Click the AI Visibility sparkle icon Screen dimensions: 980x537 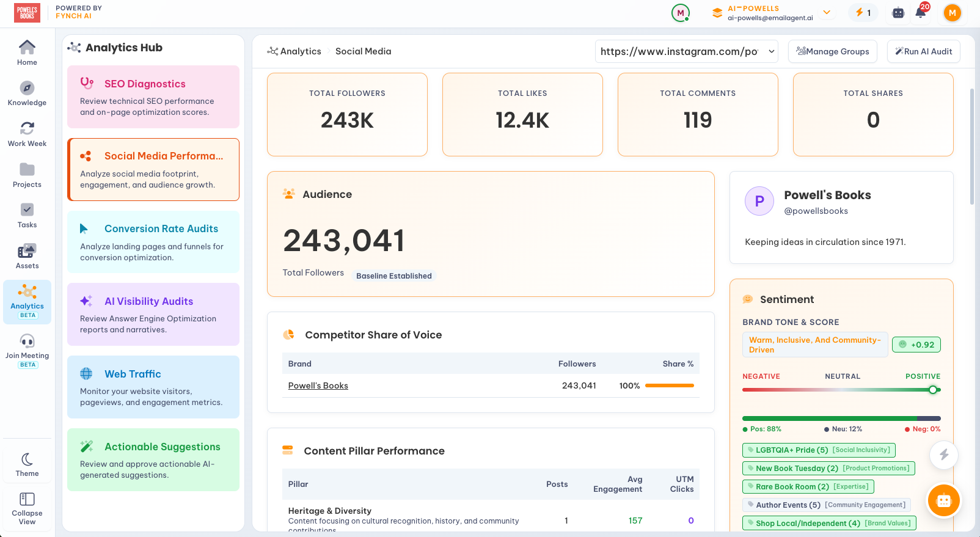tap(86, 301)
